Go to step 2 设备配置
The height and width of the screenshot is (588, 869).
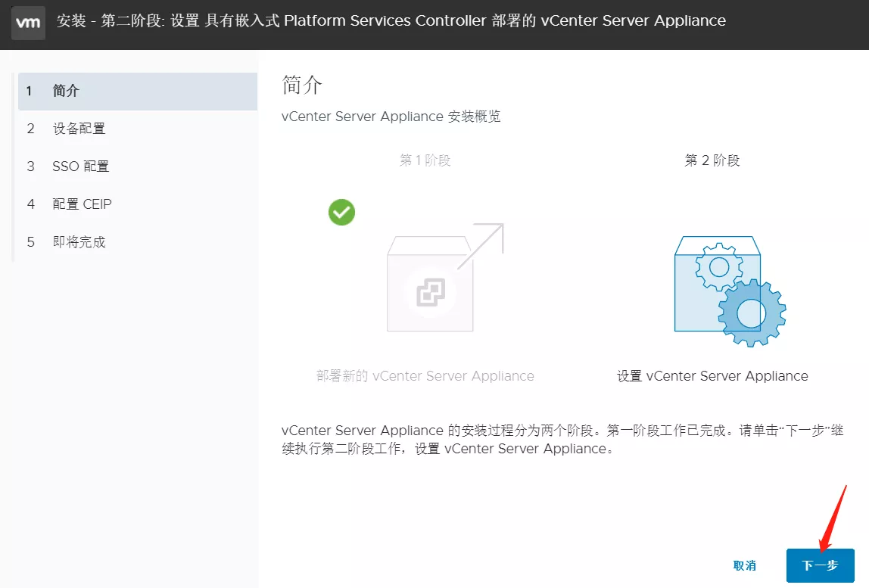79,129
